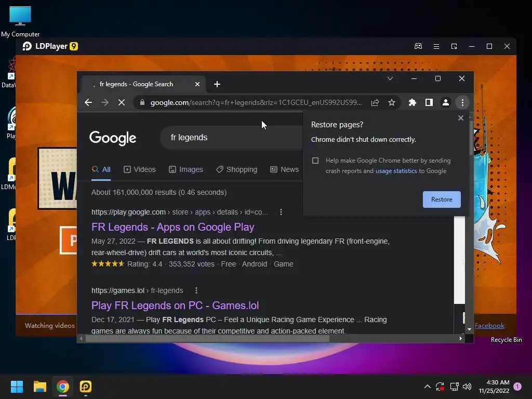Open LDPlayer gamepad settings icon
This screenshot has width=532, height=399.
tap(418, 46)
